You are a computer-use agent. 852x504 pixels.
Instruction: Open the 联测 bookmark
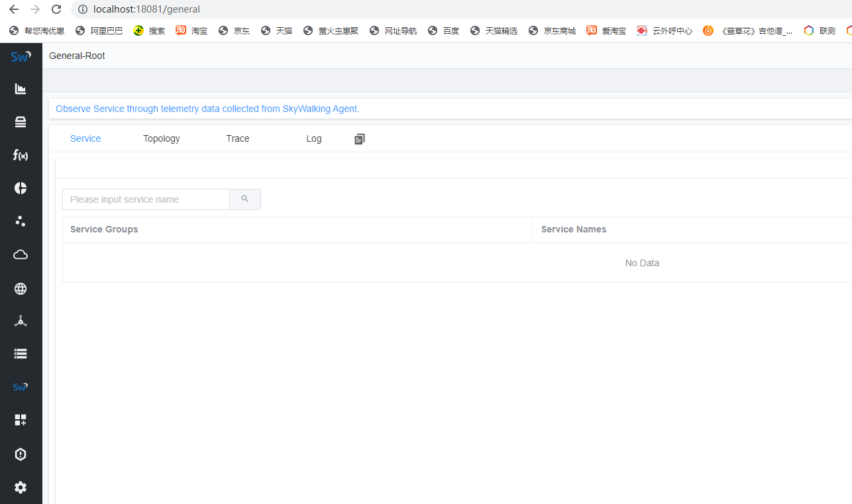point(820,30)
